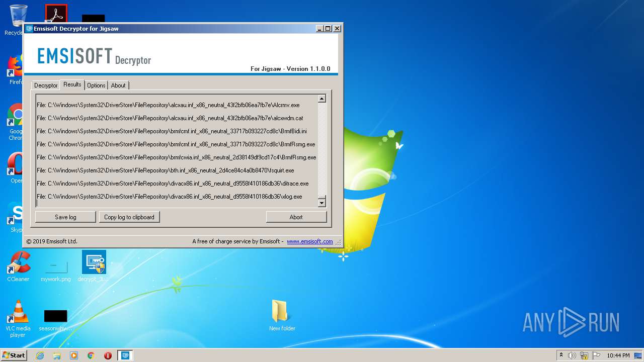Viewport: 644px width, 362px height.
Task: Open the Action Center flag icon
Action: pos(596,355)
